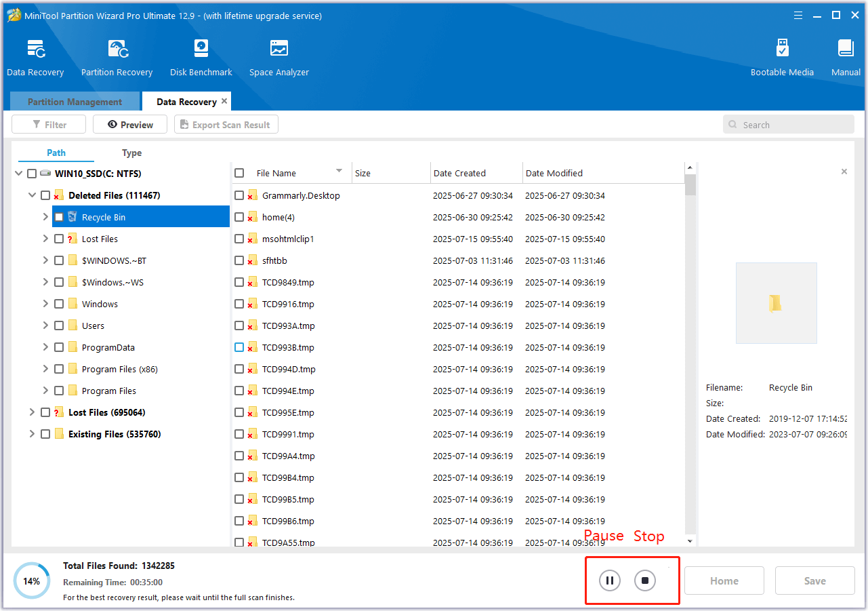Click the msohtmlclip1 folder icon
The height and width of the screenshot is (611, 868).
[x=253, y=239]
